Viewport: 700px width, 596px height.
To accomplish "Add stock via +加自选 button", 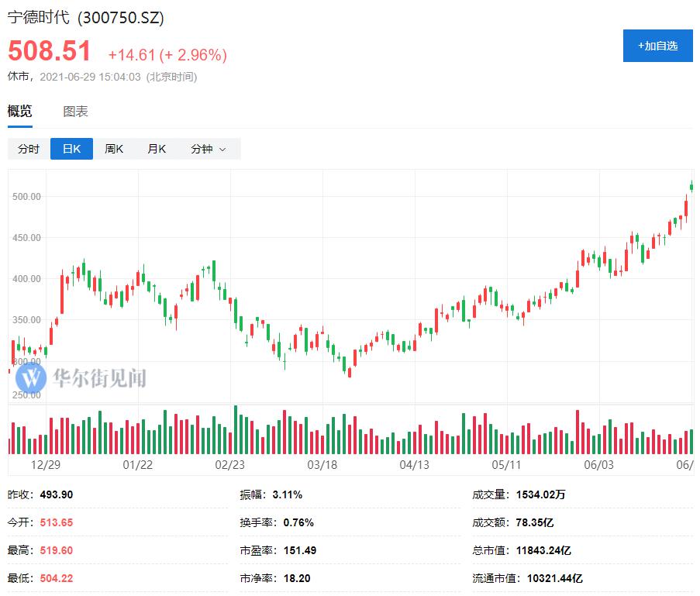I will pos(657,46).
